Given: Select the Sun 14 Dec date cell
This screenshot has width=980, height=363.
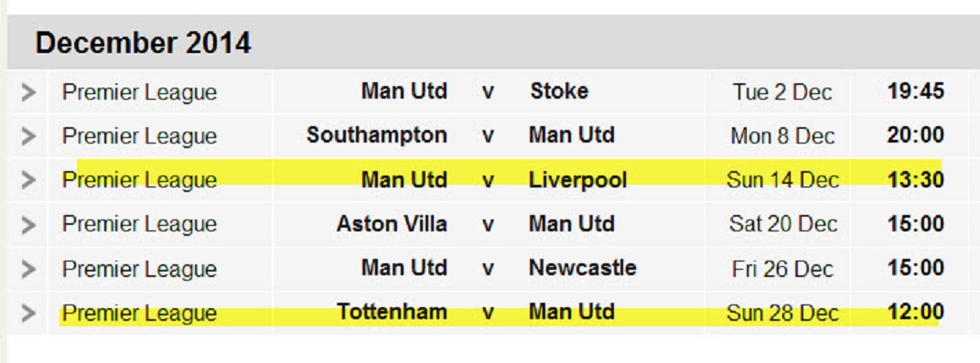Looking at the screenshot, I should point(782,180).
